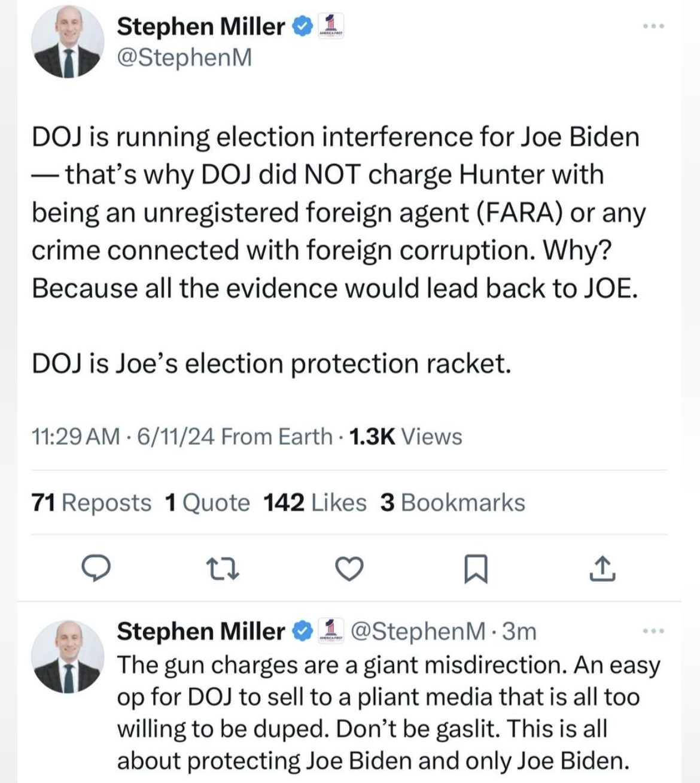The width and height of the screenshot is (700, 783).
Task: Click the America First badge on the reply tweet
Action: (331, 631)
